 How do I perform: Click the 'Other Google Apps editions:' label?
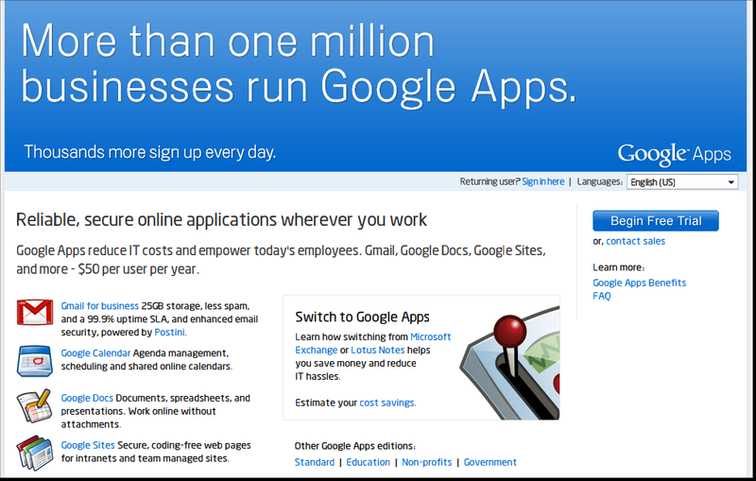point(355,446)
